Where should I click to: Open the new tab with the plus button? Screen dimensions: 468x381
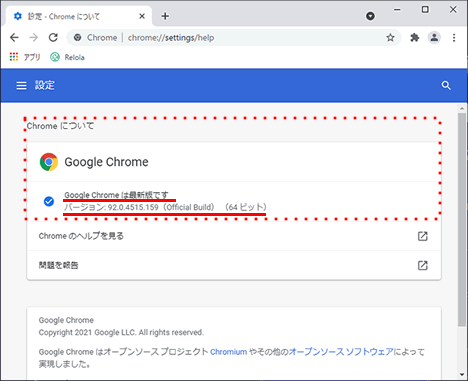165,16
